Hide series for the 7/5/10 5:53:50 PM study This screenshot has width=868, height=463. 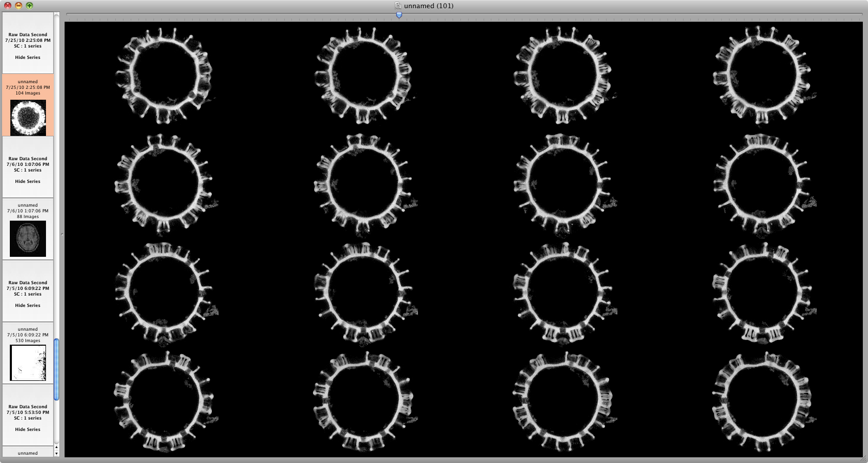pyautogui.click(x=27, y=429)
